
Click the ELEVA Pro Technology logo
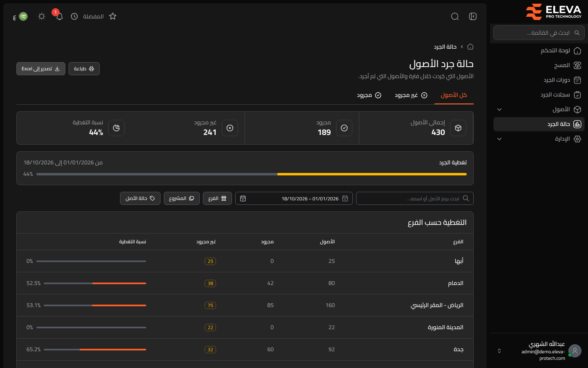pos(554,11)
